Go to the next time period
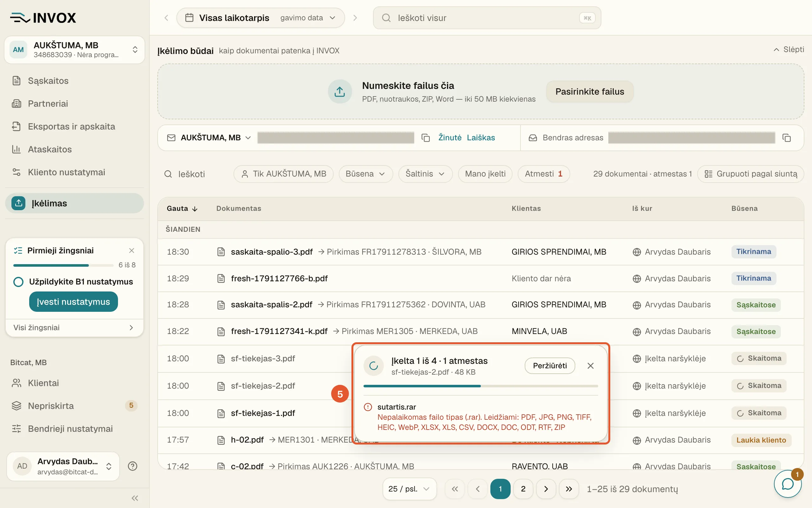Image resolution: width=812 pixels, height=508 pixels. pyautogui.click(x=355, y=18)
